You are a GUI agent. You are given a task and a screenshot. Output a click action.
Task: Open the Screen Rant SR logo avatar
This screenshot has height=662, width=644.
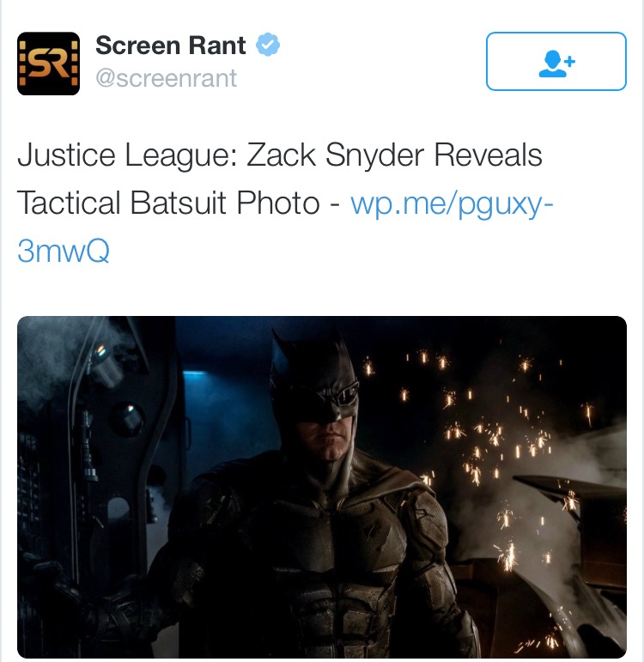point(49,64)
